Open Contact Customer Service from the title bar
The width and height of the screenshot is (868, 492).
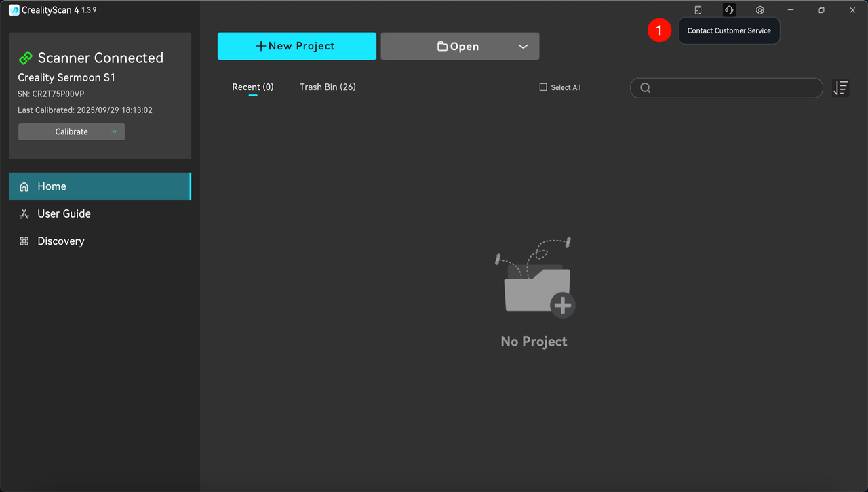tap(728, 9)
